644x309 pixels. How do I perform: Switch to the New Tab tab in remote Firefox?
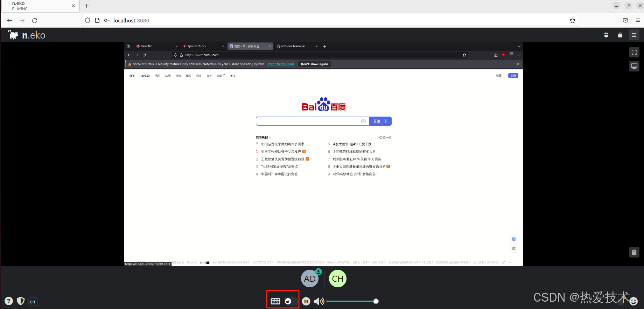pos(156,46)
